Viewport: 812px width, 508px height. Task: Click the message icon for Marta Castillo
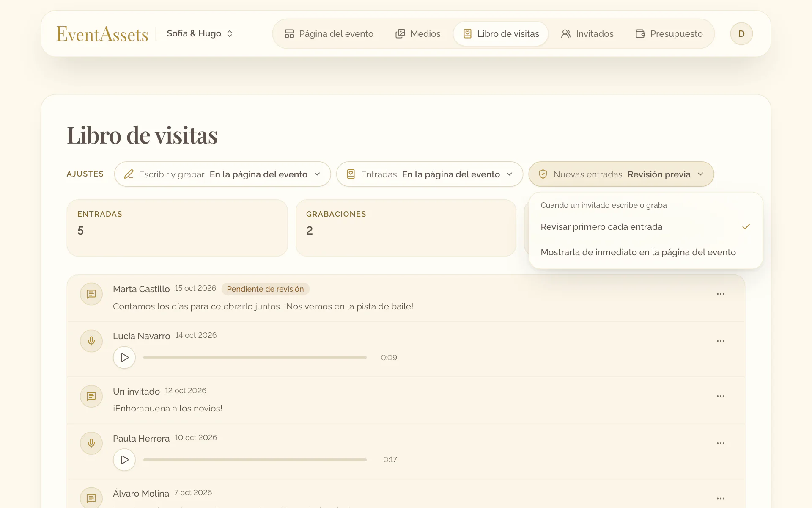[x=91, y=294]
